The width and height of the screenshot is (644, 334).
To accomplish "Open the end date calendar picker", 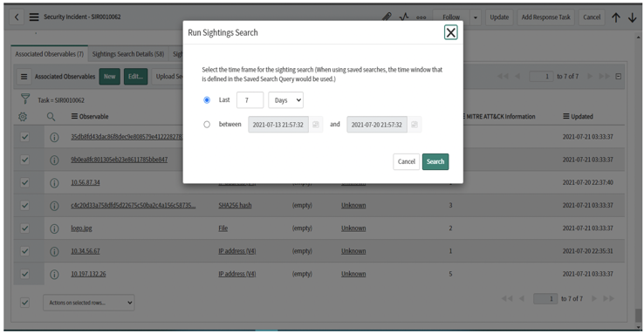I will pos(414,125).
